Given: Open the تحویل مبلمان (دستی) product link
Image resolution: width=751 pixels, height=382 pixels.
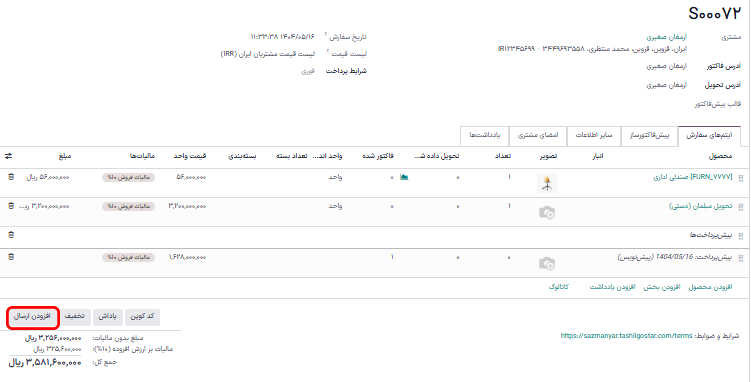Looking at the screenshot, I should tap(701, 206).
